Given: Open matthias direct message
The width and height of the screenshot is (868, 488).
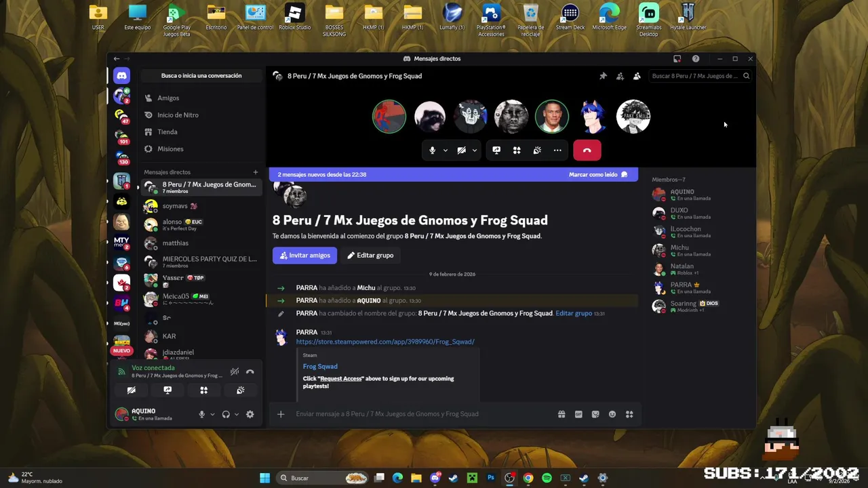Looking at the screenshot, I should point(201,243).
